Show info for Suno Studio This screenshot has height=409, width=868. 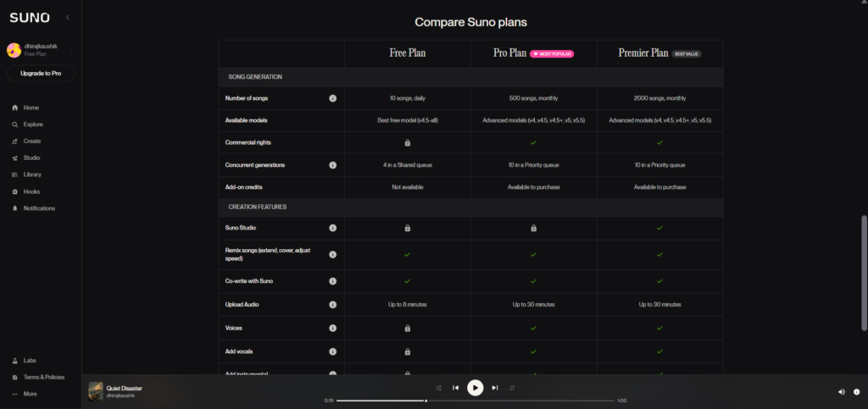tap(332, 228)
